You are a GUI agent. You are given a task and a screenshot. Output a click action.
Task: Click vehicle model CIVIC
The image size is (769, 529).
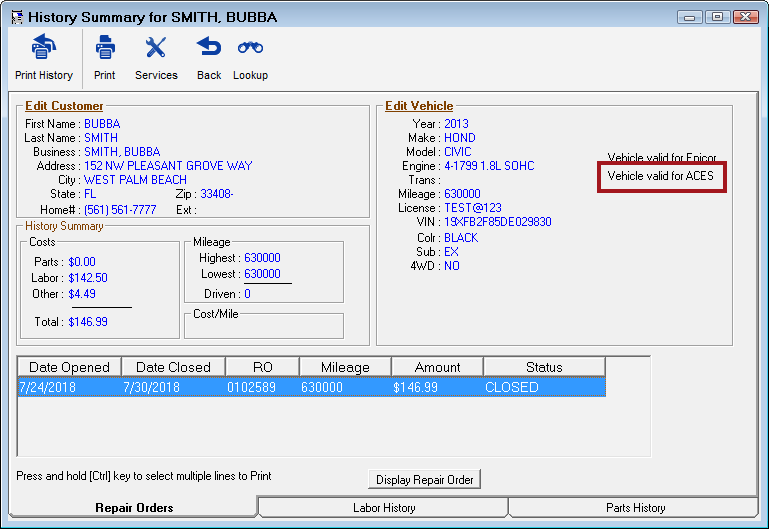[458, 151]
